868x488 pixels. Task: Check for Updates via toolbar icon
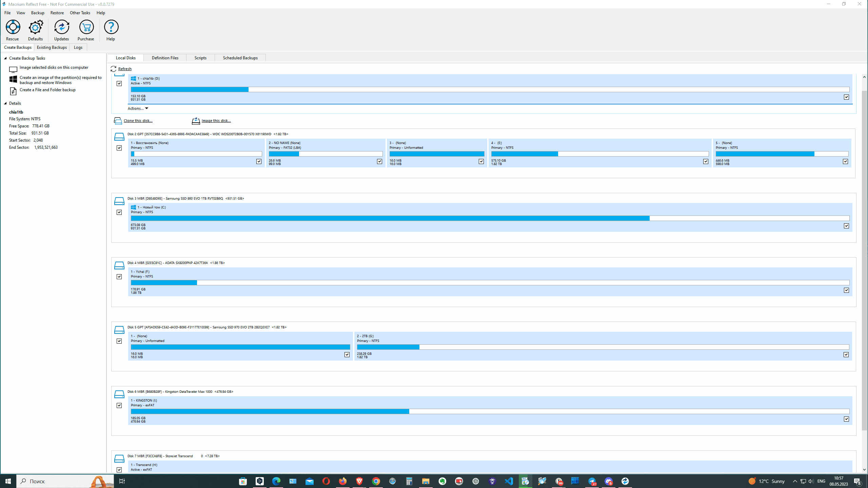point(61,27)
